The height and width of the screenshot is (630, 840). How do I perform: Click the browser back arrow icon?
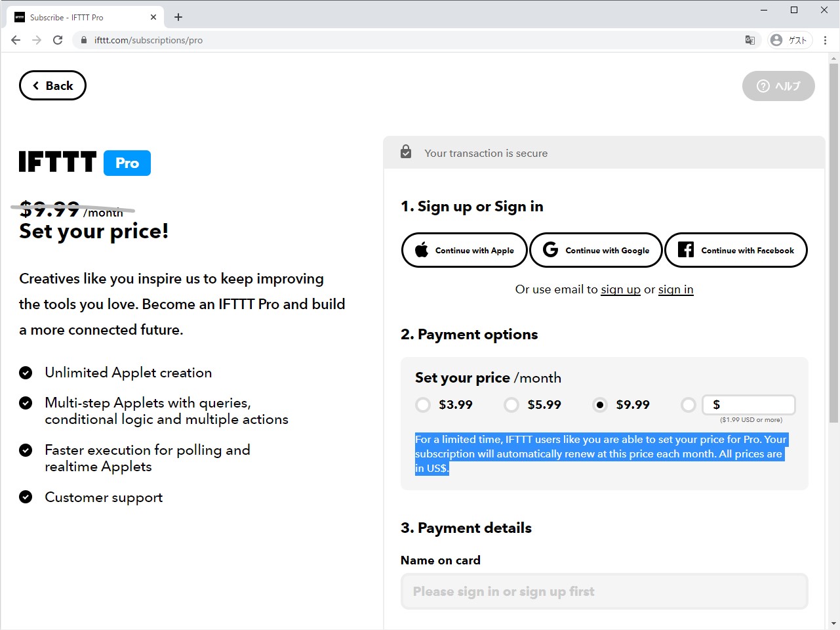click(16, 40)
